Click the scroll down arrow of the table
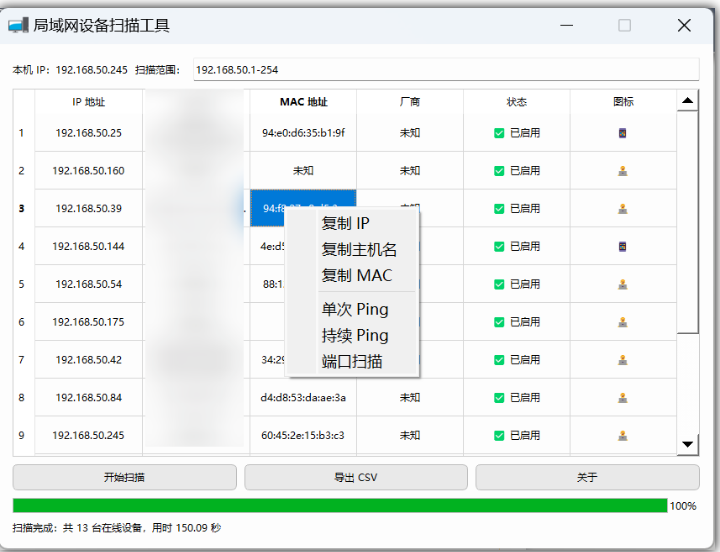 688,444
